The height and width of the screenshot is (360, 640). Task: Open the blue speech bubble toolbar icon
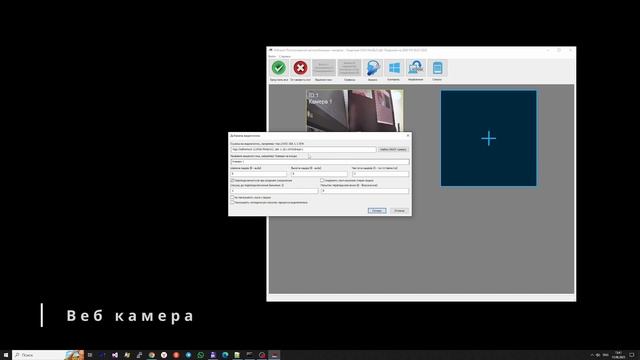[372, 68]
